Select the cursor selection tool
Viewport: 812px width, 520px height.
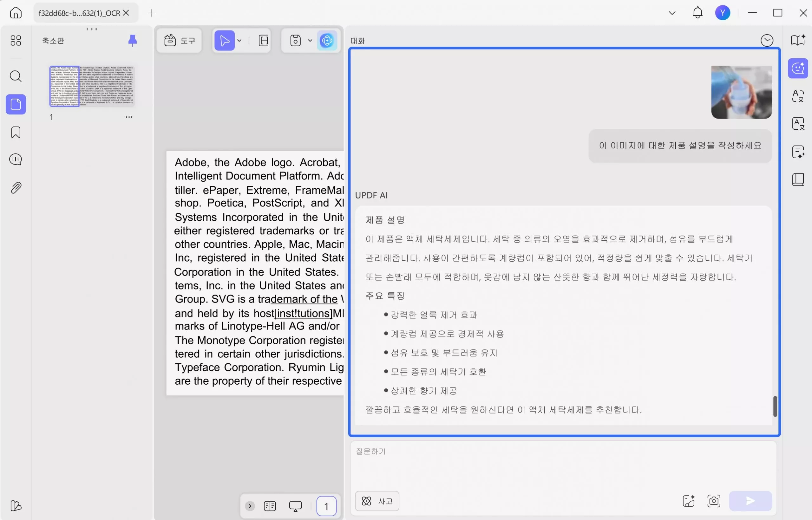pos(225,41)
